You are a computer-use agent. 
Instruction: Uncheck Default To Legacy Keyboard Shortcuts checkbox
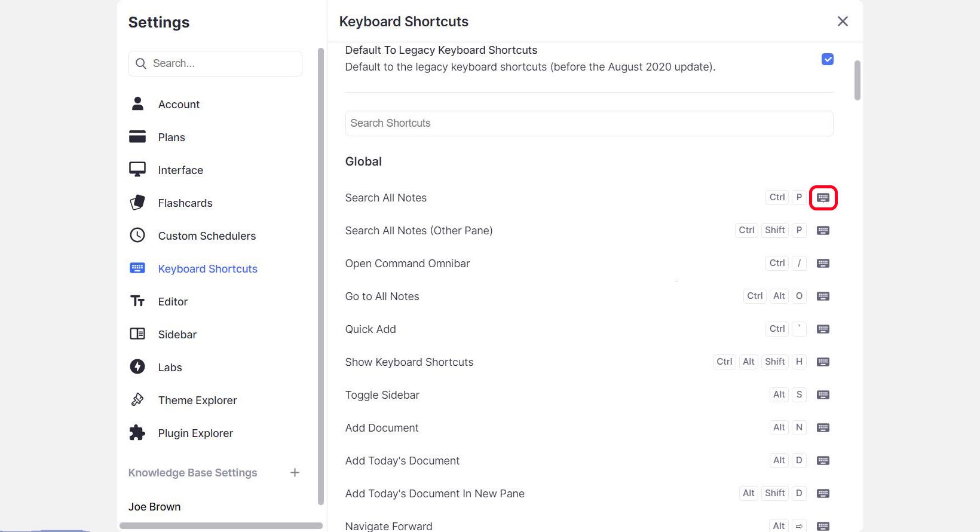pyautogui.click(x=827, y=59)
